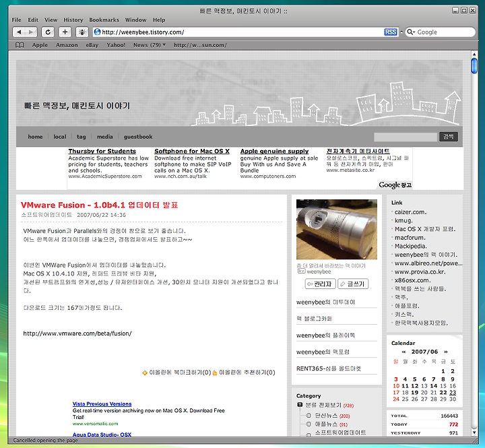Click the thumbs-up recommend icon
This screenshot has height=448, width=485.
click(215, 373)
